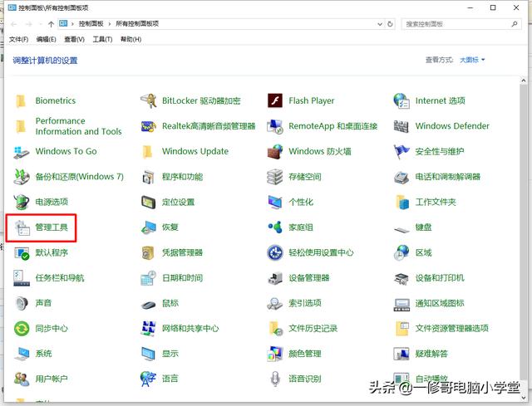Open 日期和时间 icon
The height and width of the screenshot is (406, 532).
point(148,278)
